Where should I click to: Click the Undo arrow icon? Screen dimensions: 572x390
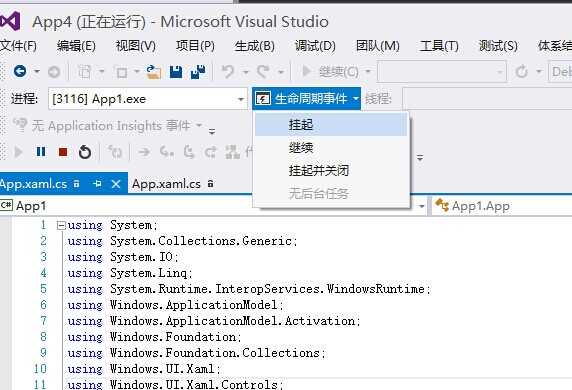click(x=228, y=72)
